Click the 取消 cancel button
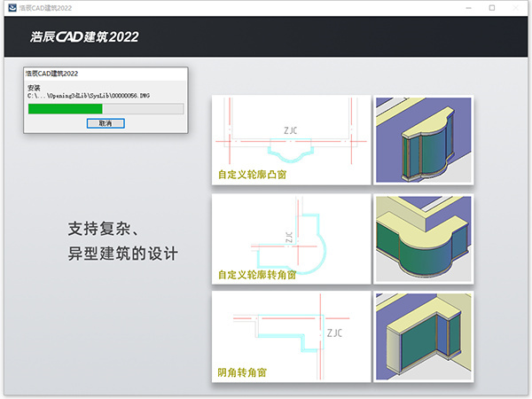Viewport: 532px width, 399px height. click(106, 123)
